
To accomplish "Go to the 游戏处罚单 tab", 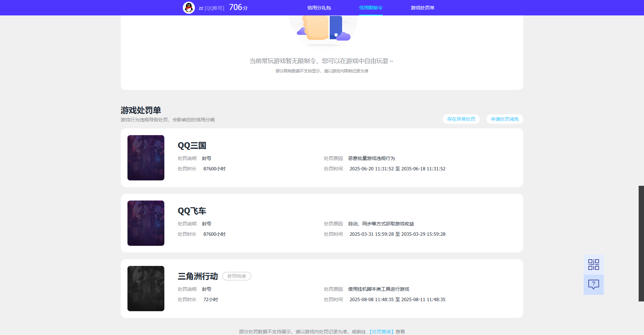I will (x=422, y=8).
